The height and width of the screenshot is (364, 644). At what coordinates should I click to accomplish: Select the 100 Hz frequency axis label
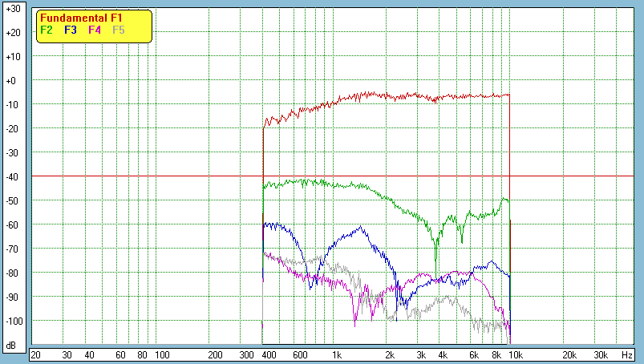pyautogui.click(x=161, y=354)
